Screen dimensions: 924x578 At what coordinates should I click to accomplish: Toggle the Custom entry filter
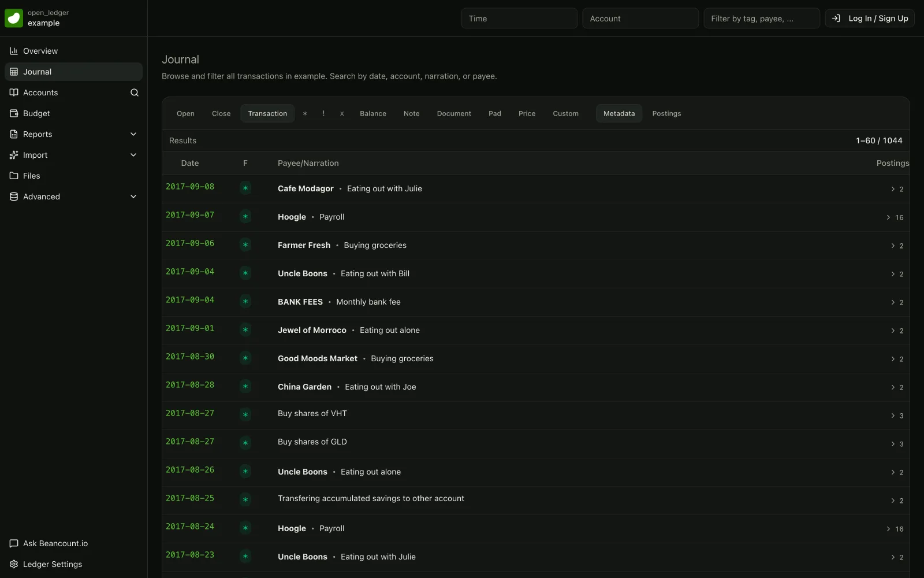click(x=565, y=113)
